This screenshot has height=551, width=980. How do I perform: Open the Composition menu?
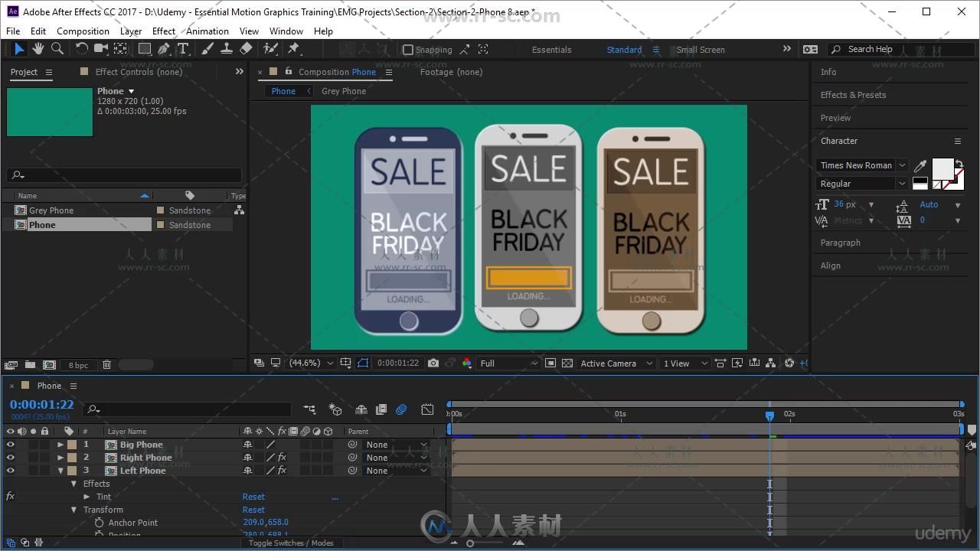coord(83,31)
